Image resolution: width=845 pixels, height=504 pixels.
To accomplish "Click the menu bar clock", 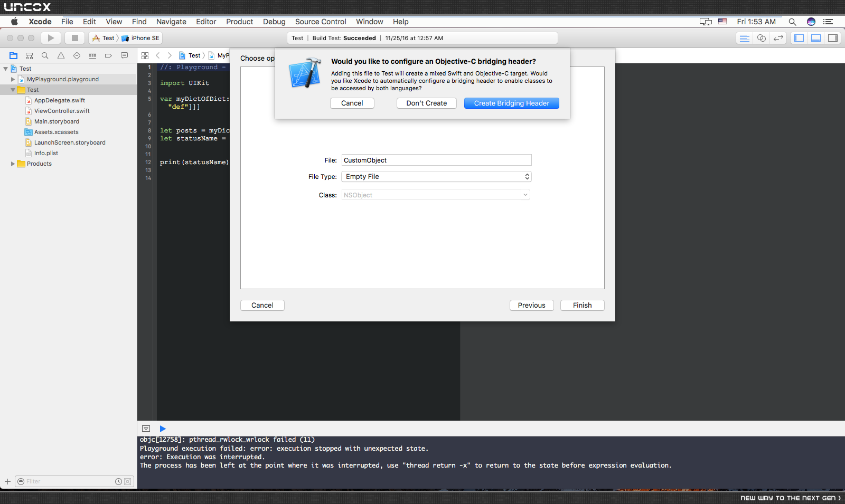I will point(756,22).
